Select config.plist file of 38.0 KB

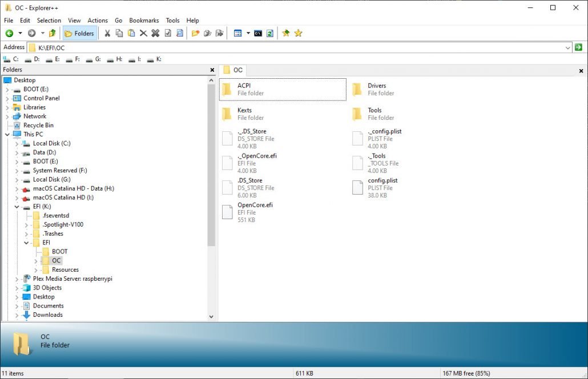tap(382, 180)
